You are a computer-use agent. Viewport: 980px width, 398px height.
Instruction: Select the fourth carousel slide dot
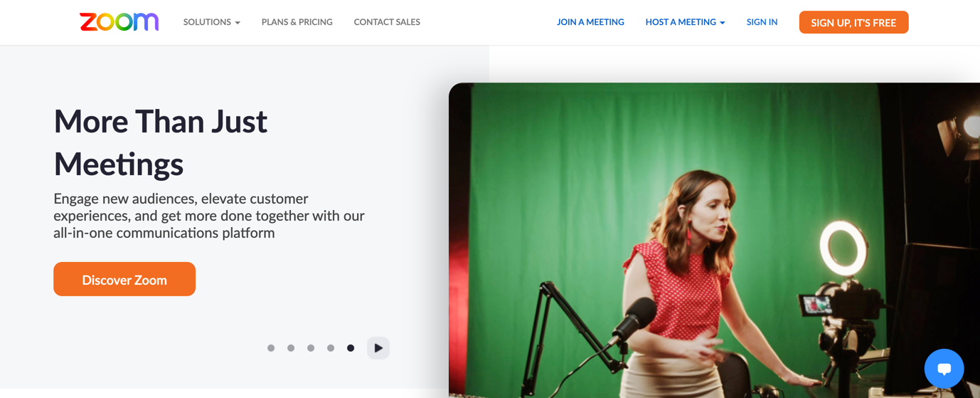pos(331,348)
